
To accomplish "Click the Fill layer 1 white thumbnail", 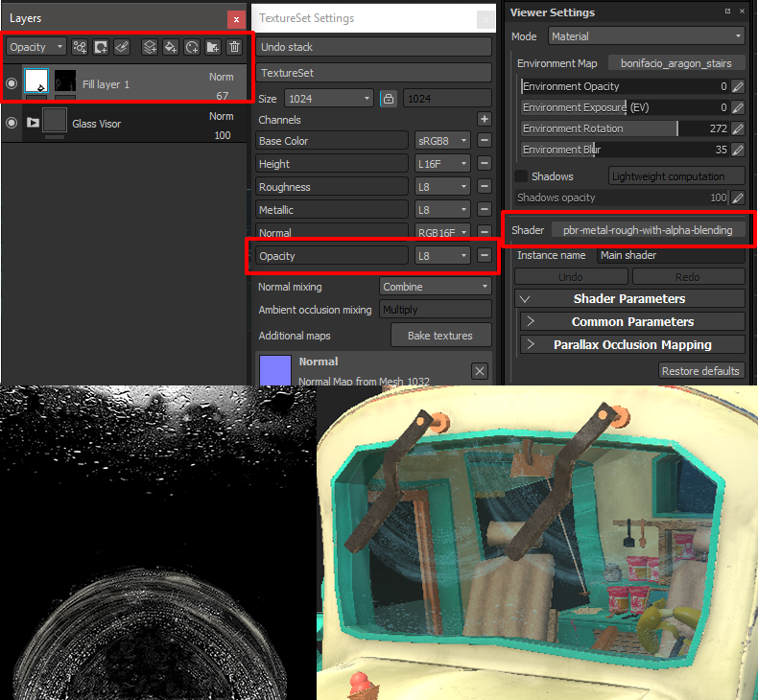I will (x=36, y=81).
